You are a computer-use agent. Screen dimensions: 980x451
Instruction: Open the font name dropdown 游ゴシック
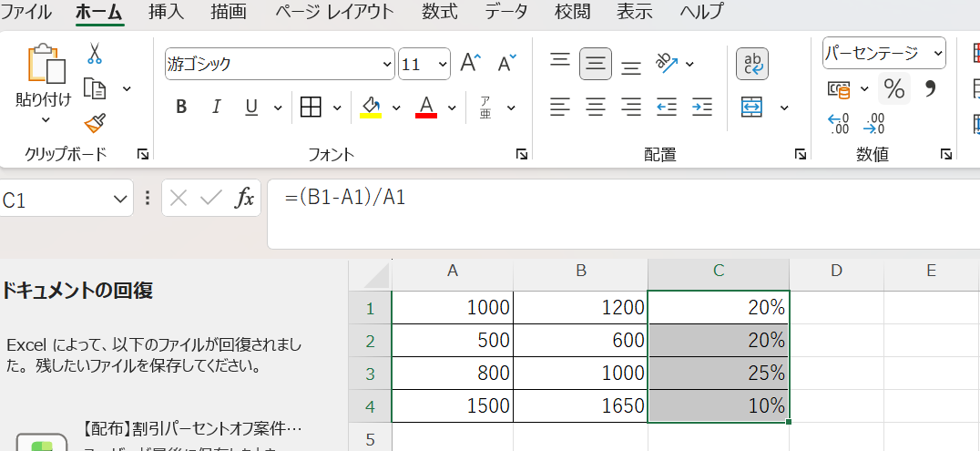279,64
